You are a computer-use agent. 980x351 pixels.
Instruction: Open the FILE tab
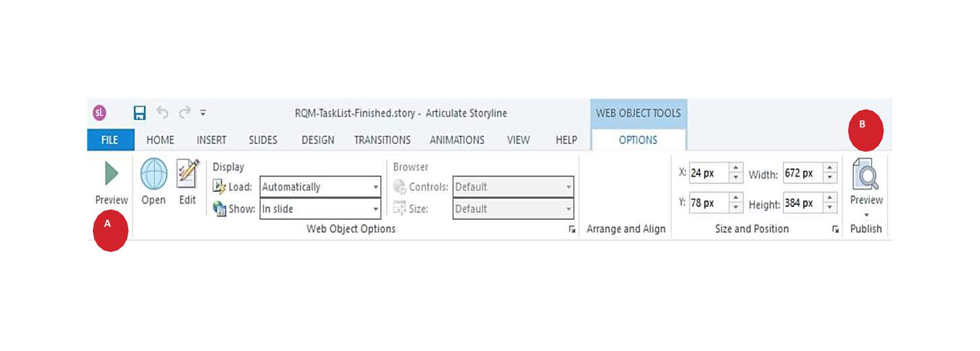pos(110,140)
